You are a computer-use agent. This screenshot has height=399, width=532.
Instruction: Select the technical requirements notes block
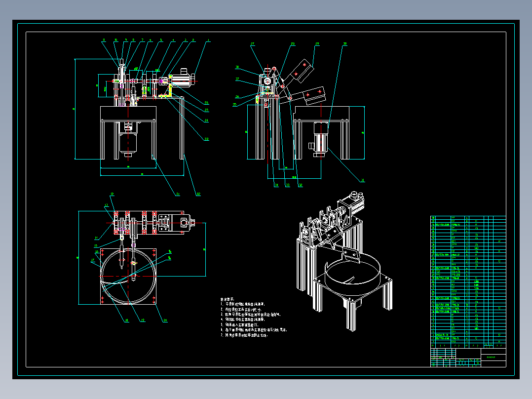pos(254,317)
